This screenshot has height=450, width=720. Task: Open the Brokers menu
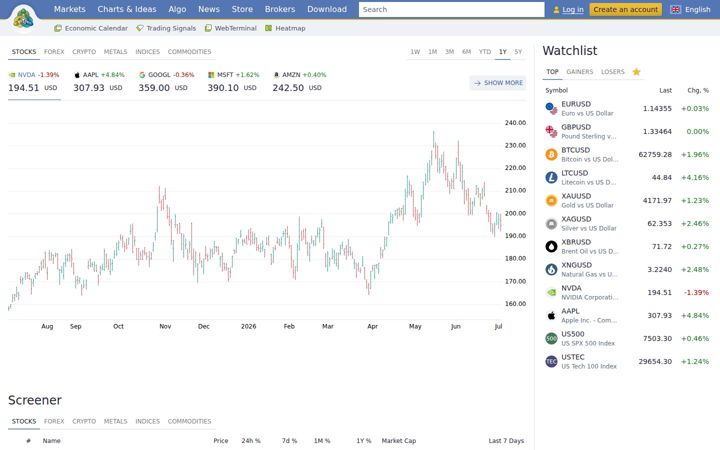(280, 9)
